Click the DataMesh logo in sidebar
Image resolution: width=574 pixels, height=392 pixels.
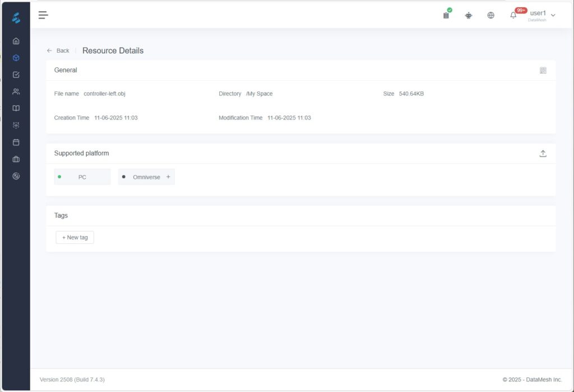(16, 18)
